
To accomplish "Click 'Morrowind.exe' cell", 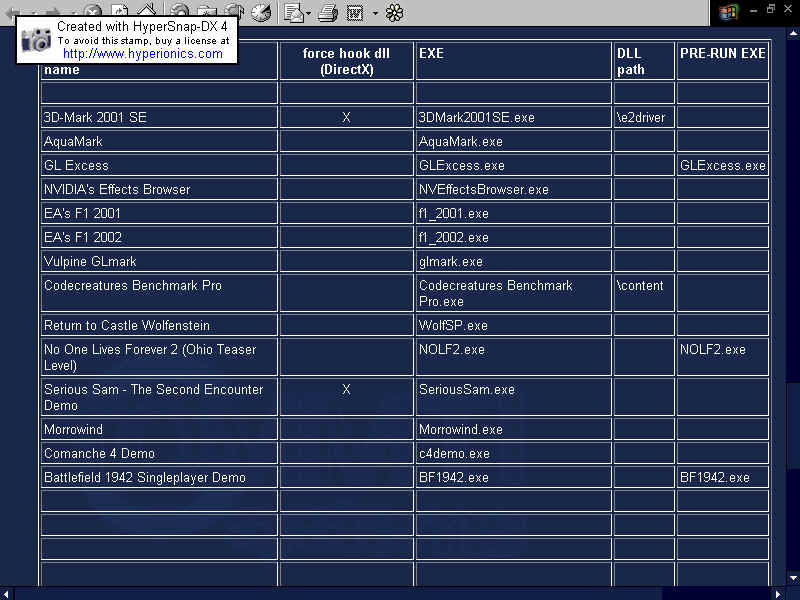I will pos(513,429).
